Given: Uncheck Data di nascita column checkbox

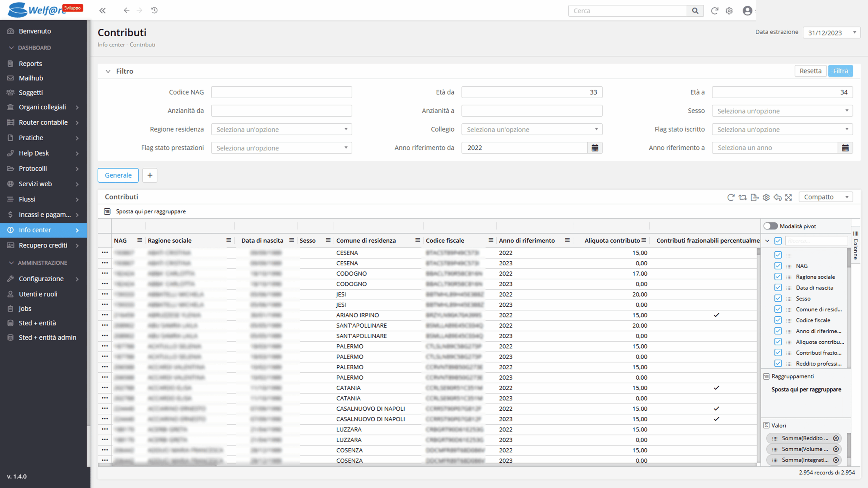Looking at the screenshot, I should coord(778,288).
